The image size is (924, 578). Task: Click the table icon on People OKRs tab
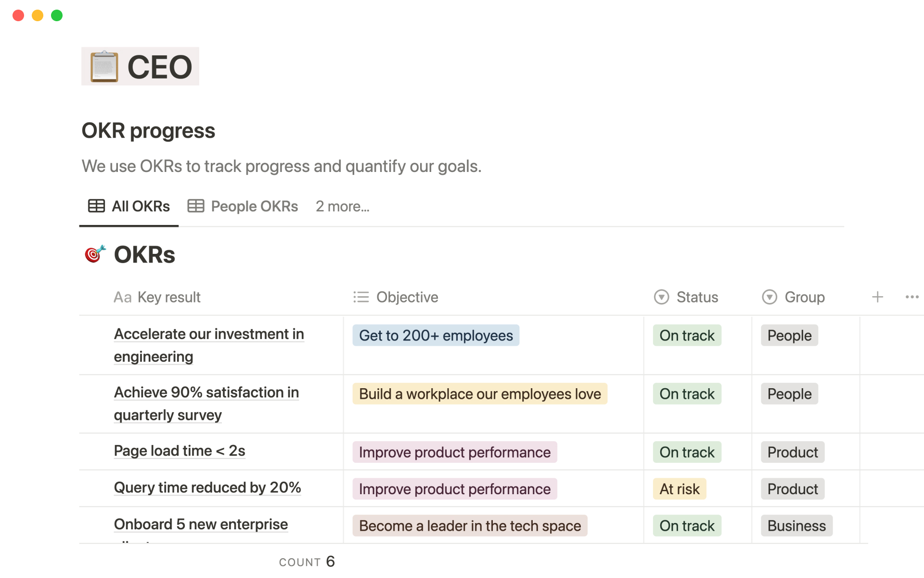196,206
